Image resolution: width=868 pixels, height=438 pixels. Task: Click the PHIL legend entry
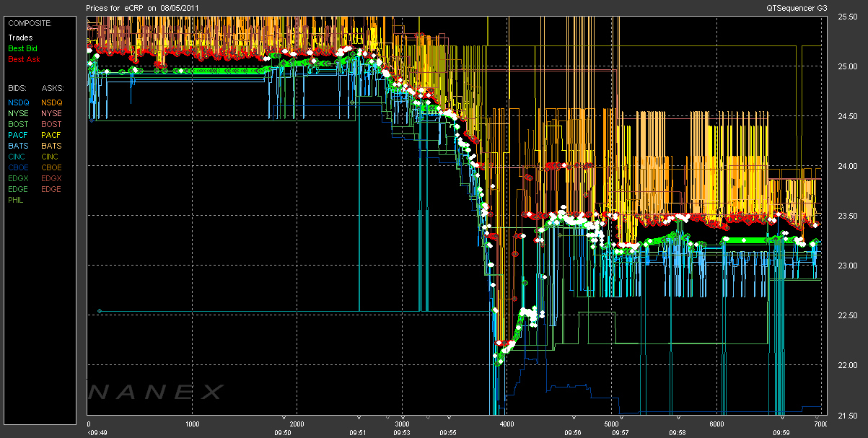[x=17, y=200]
